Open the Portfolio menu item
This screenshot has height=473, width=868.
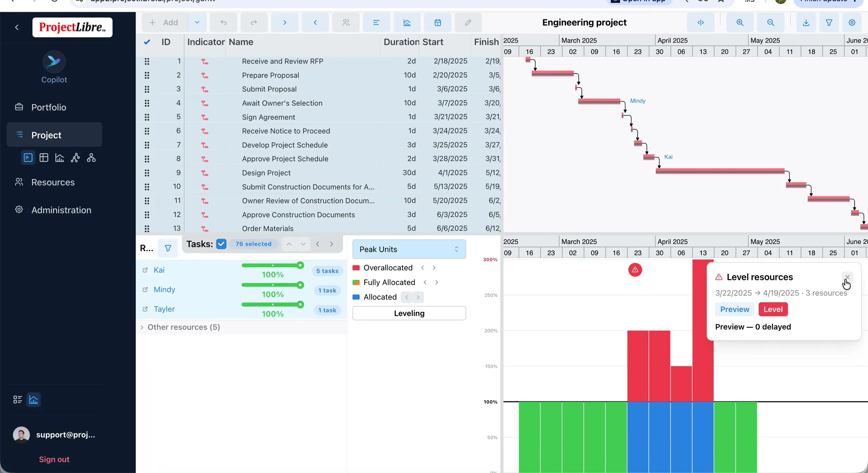54,107
